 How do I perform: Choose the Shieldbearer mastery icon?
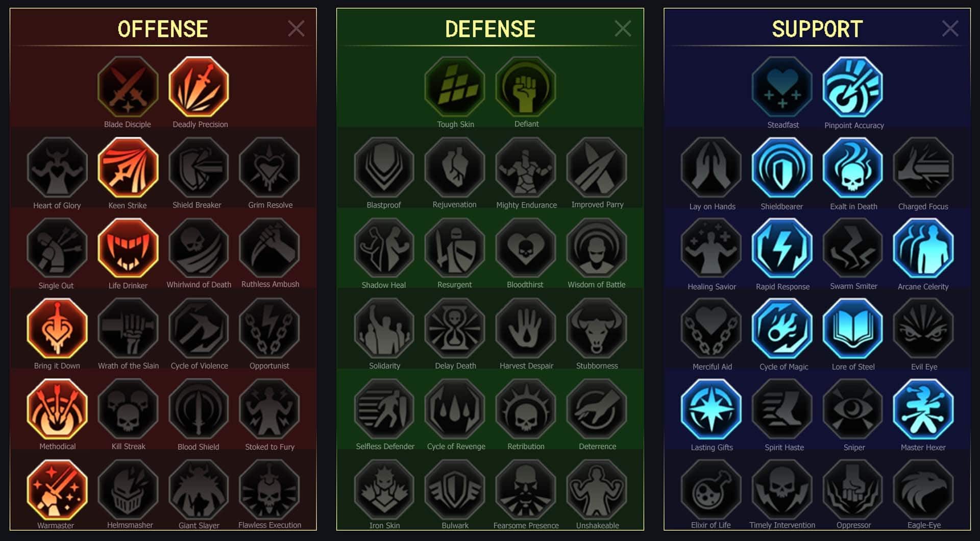point(782,167)
